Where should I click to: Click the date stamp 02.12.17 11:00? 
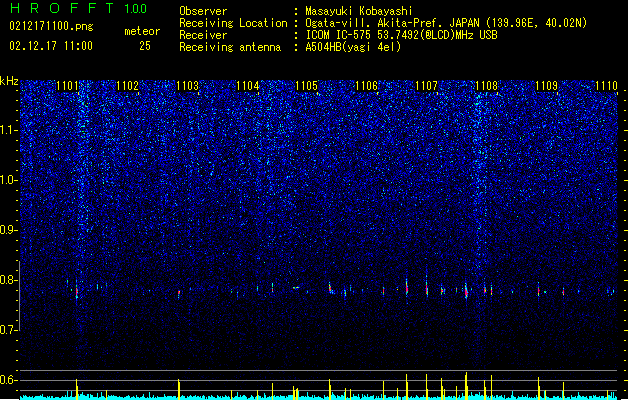tap(51, 46)
